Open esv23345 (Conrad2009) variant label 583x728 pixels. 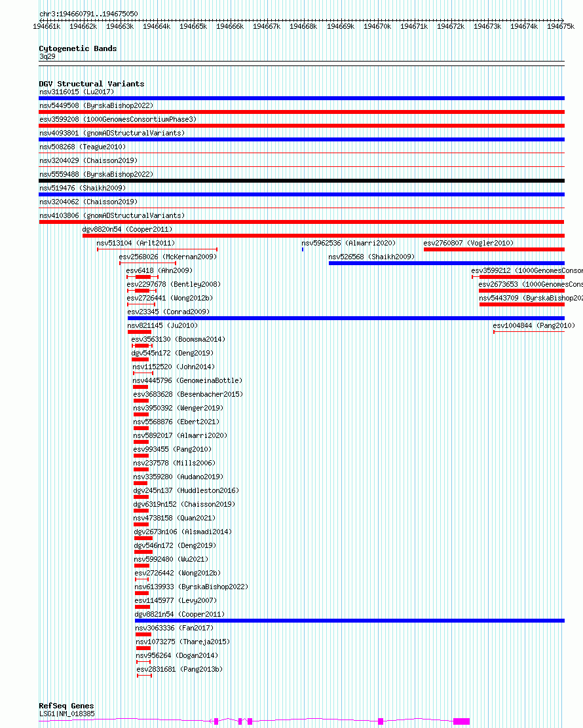(168, 312)
